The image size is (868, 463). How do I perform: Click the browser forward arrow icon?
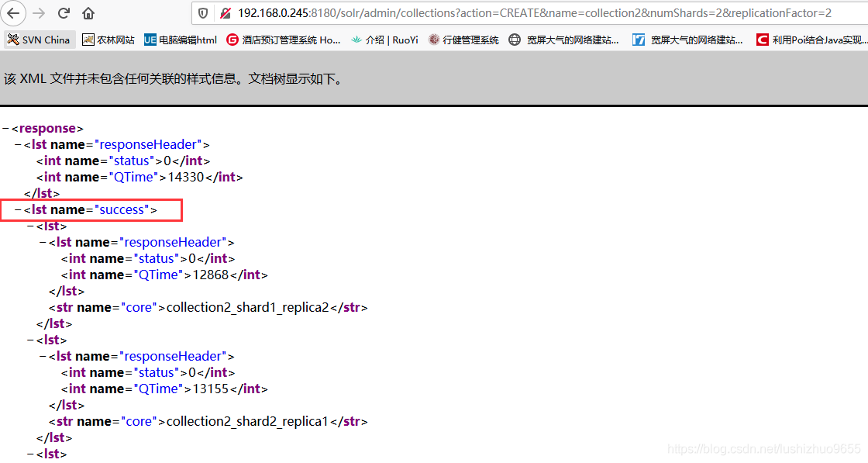[x=37, y=12]
